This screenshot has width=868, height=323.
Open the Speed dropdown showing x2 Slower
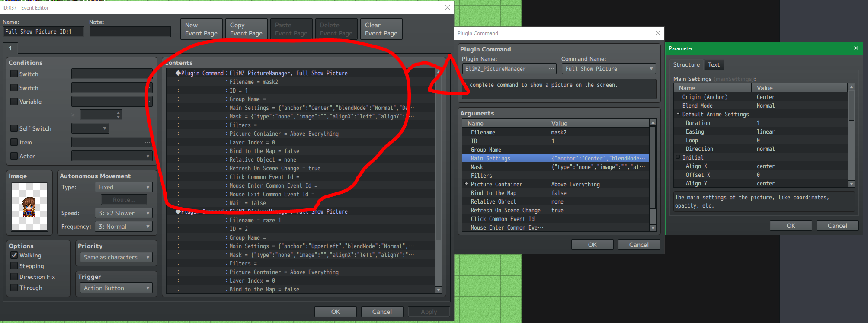click(123, 213)
